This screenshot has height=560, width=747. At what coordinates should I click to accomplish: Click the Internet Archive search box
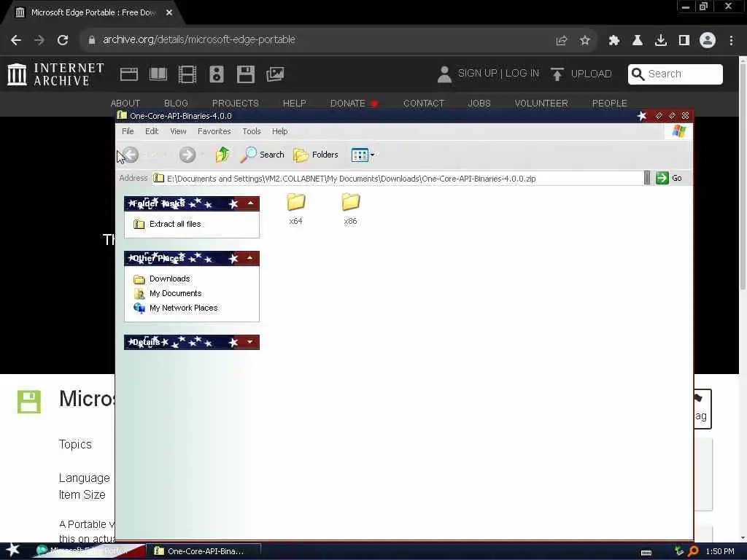[675, 74]
